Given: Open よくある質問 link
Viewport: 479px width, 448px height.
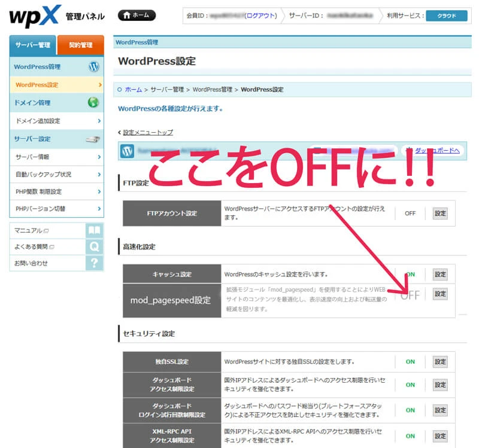Looking at the screenshot, I should pyautogui.click(x=34, y=247).
